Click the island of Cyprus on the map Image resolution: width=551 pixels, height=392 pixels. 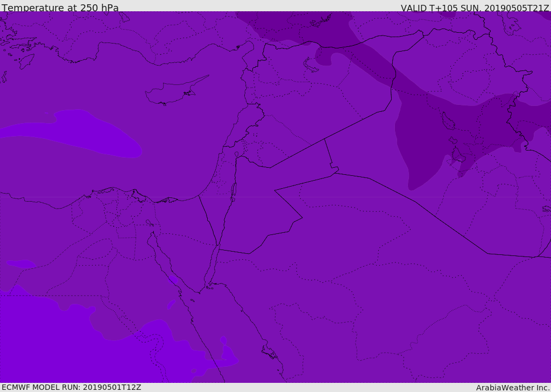tap(176, 91)
